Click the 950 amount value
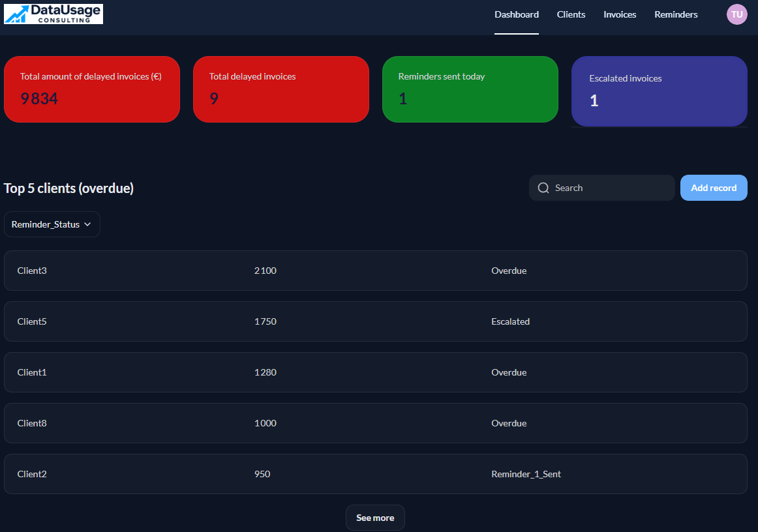Screen dimensions: 758x532 pyautogui.click(x=262, y=474)
